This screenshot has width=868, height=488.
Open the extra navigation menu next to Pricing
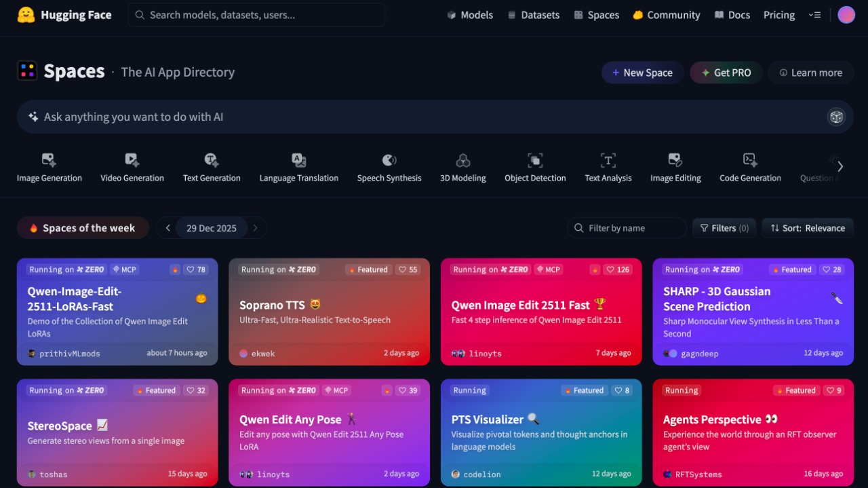(814, 15)
